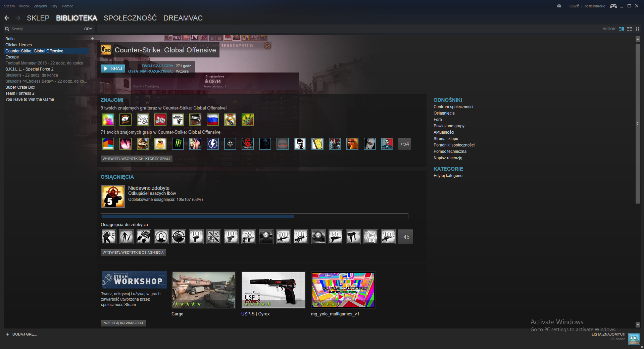Open the Widok menu
644x349 pixels.
click(24, 6)
